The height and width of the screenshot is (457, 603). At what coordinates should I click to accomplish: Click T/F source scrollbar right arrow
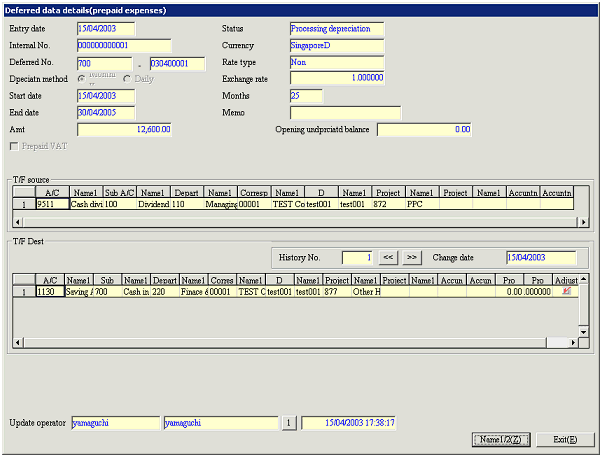tap(584, 222)
